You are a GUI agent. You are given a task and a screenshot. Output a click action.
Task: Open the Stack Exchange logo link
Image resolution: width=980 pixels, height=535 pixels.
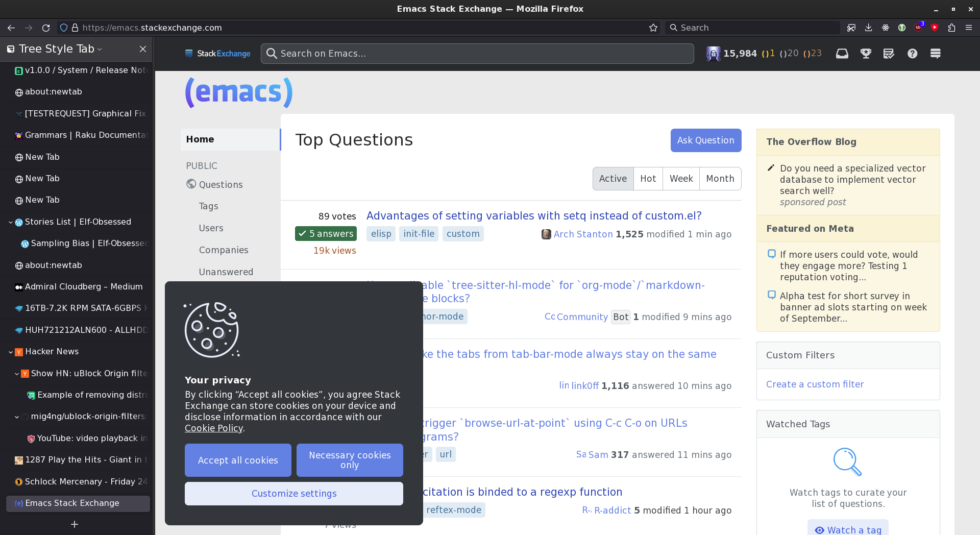[x=217, y=54]
